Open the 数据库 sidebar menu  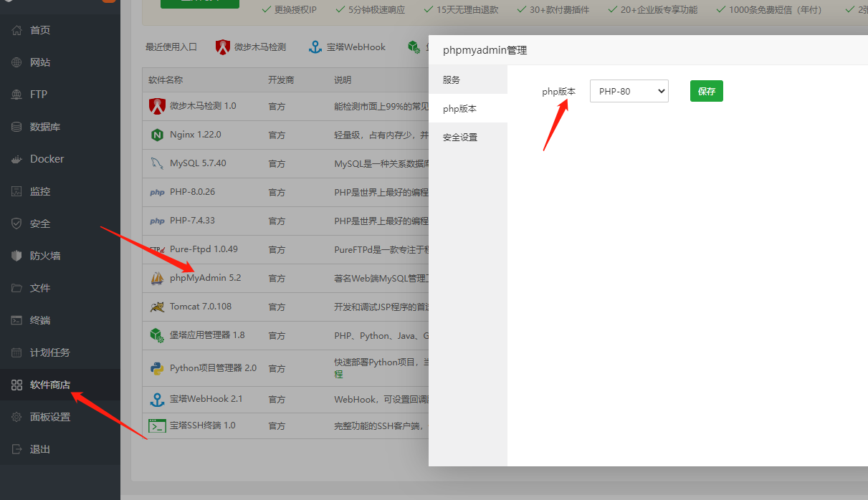coord(60,127)
